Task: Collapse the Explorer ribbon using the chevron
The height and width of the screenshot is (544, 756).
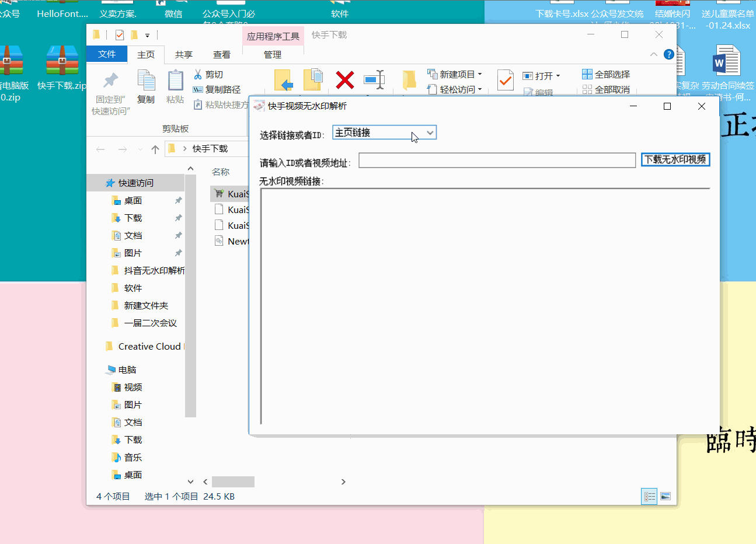Action: pyautogui.click(x=653, y=54)
